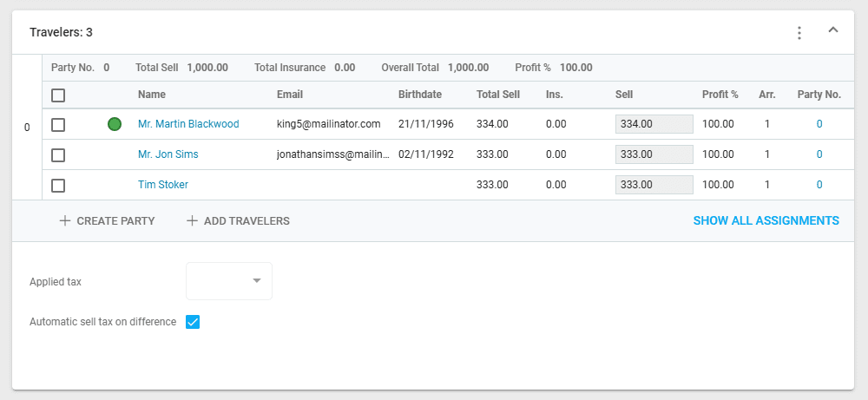Click the truncated jonathansimss email cell
This screenshot has width=868, height=400.
pos(333,154)
